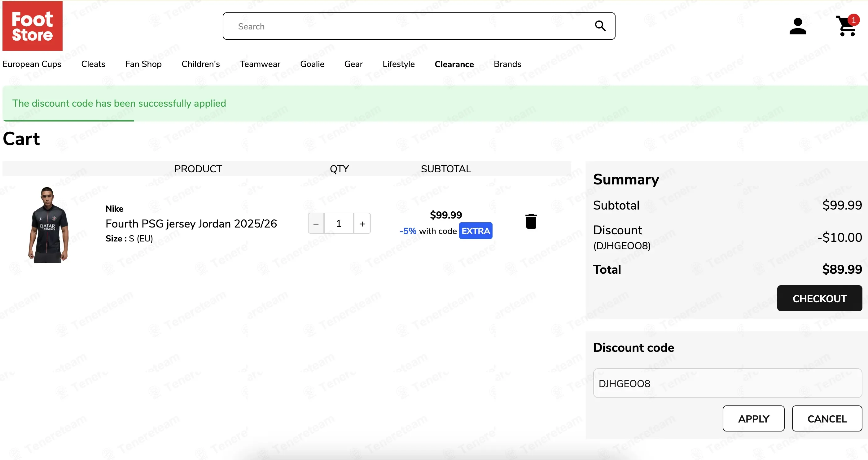This screenshot has height=460, width=868.
Task: Click the discount code input field
Action: pyautogui.click(x=727, y=383)
